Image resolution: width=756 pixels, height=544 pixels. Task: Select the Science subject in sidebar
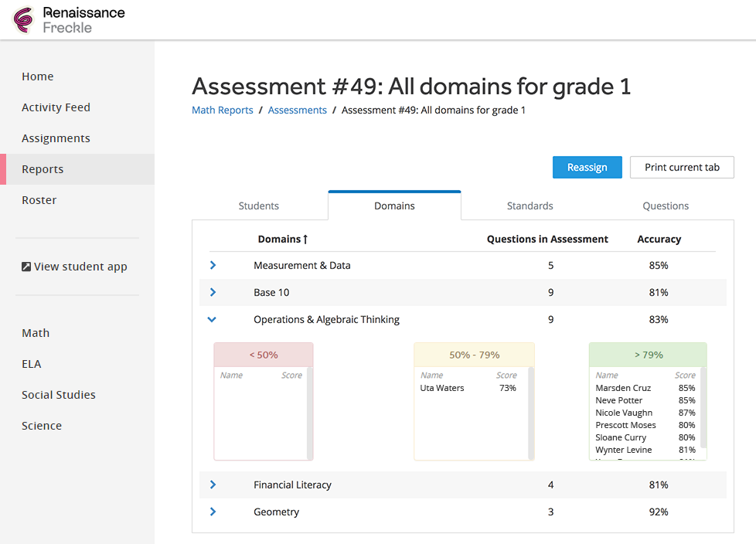(x=42, y=426)
